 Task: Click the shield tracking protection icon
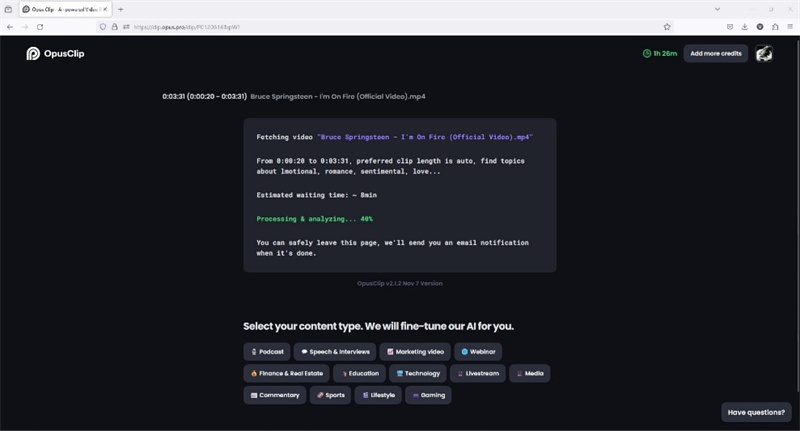[x=103, y=27]
